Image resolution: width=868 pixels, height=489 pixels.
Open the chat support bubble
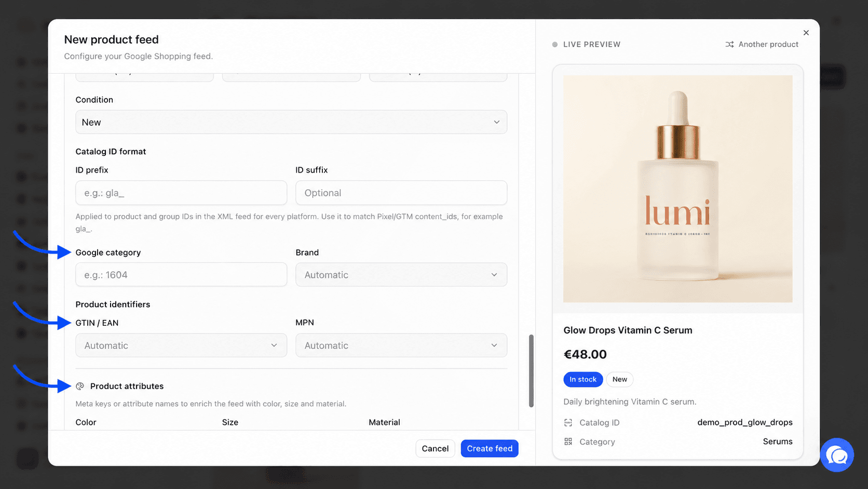[837, 455]
